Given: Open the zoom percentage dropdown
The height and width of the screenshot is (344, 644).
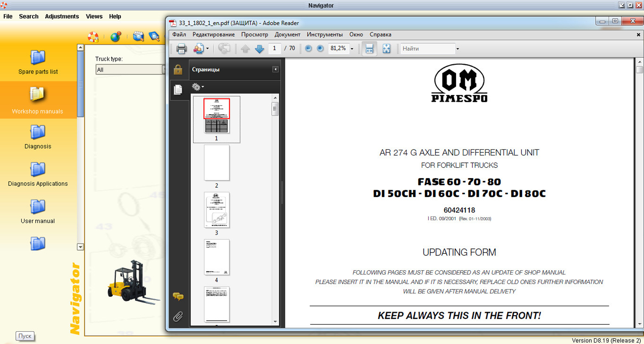Looking at the screenshot, I should click(x=352, y=49).
